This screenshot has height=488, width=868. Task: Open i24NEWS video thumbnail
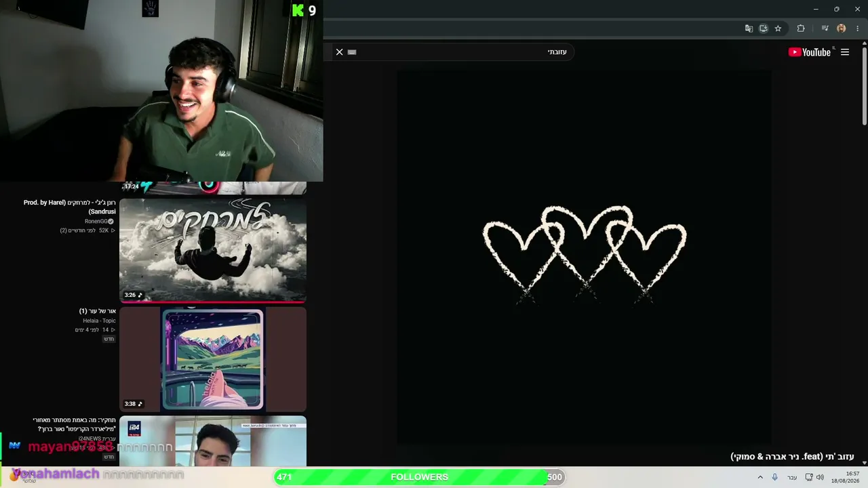(213, 441)
